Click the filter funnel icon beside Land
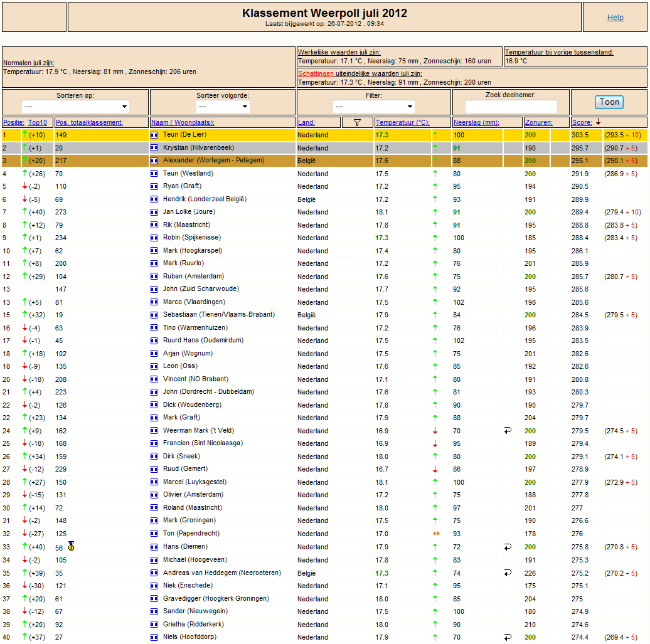Screen dimensions: 650x644 coord(357,123)
